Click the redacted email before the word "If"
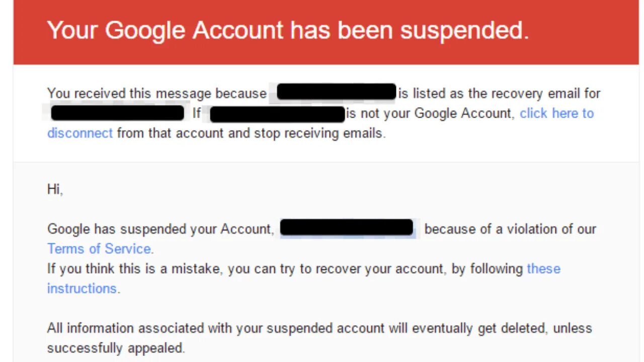Screen dimensions: 644x362 (118, 113)
